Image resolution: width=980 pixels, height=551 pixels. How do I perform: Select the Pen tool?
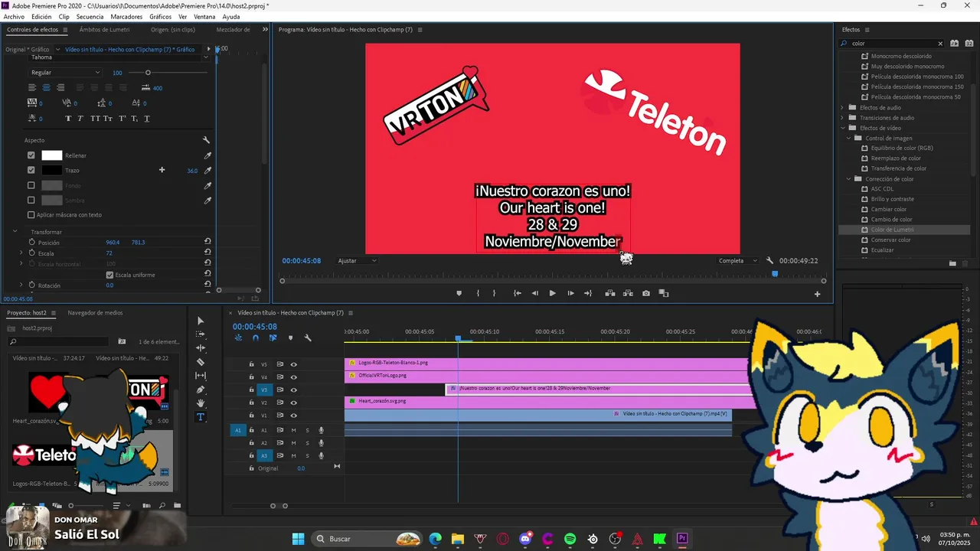(201, 390)
